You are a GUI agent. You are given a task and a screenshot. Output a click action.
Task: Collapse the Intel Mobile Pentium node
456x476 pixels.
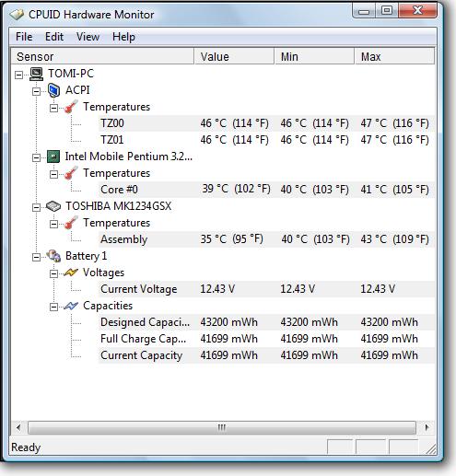[36, 157]
